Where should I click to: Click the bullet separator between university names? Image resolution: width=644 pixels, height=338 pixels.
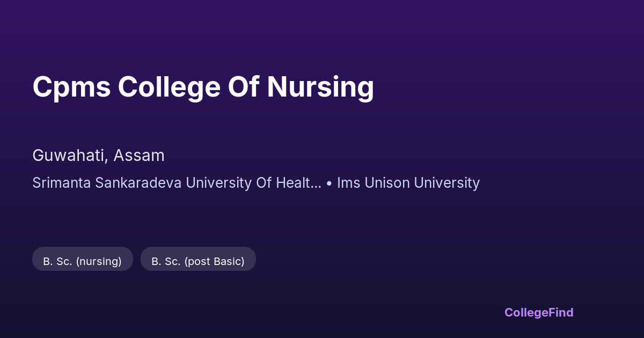(329, 183)
